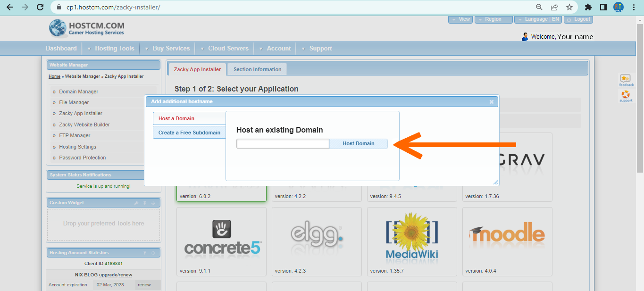
Task: Click the wrench icon in Custom Widget header
Action: 136,203
